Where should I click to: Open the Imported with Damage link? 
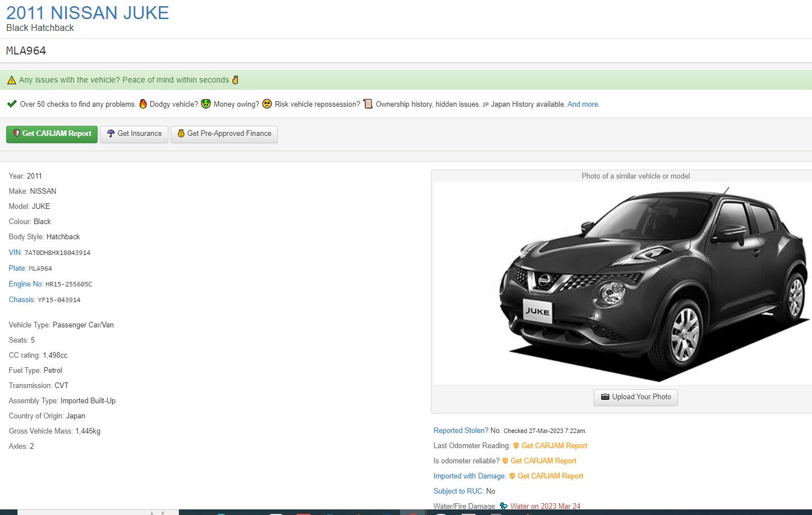click(469, 476)
